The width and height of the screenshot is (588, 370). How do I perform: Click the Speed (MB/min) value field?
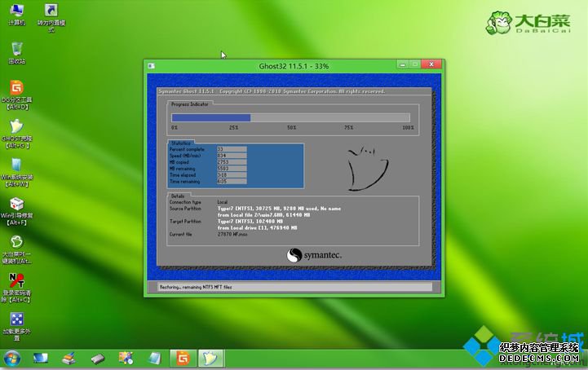[232, 156]
